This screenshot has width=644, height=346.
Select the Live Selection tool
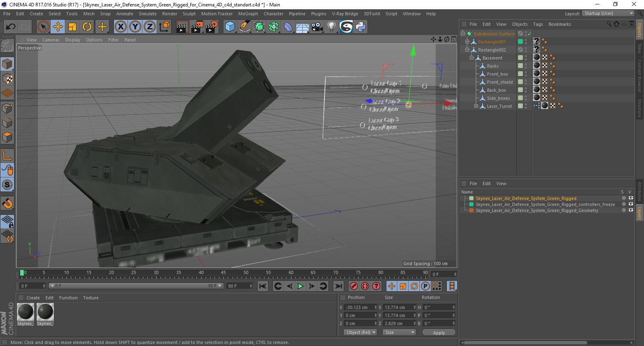(43, 27)
